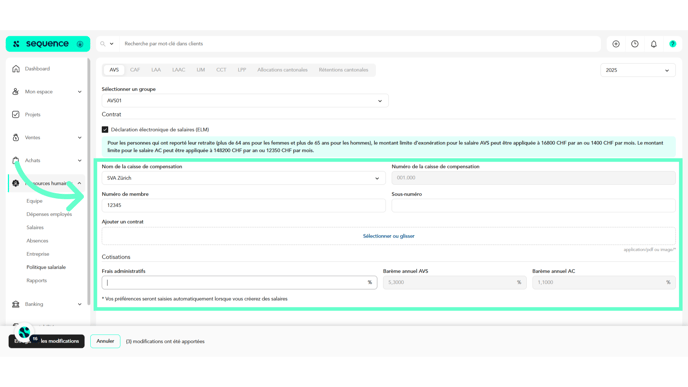Open the search filter dropdown arrow
The height and width of the screenshot is (387, 688).
coord(111,44)
